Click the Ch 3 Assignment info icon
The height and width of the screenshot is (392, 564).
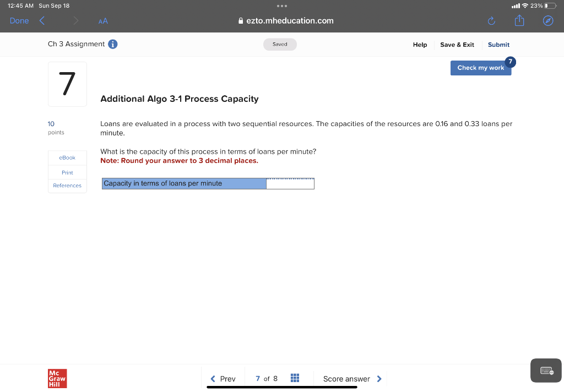point(112,43)
